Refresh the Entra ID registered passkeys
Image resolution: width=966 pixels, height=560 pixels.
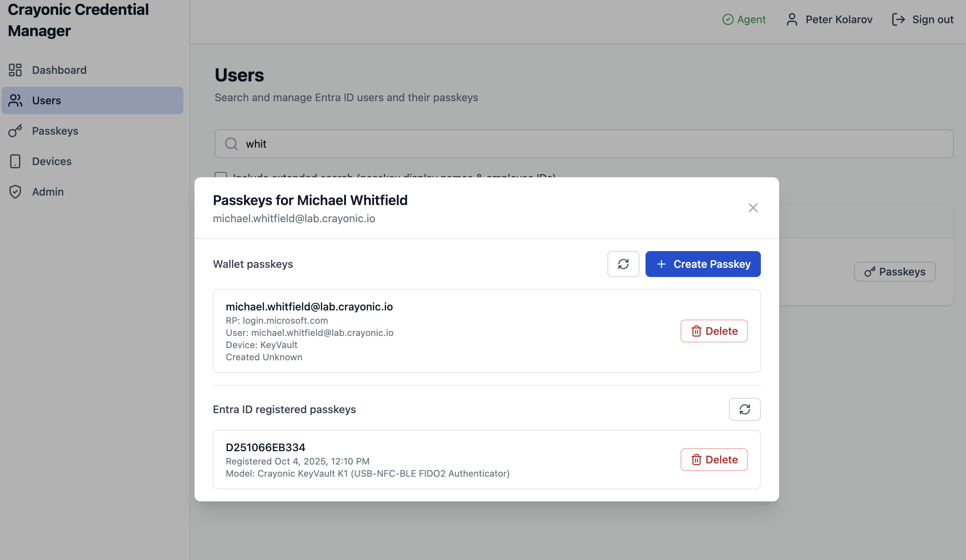tap(744, 409)
